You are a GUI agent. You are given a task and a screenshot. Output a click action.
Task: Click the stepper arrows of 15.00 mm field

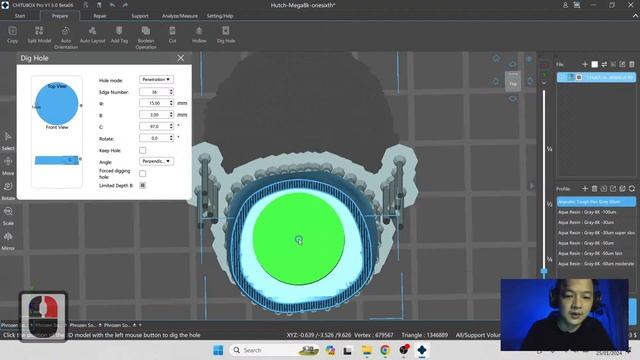tap(171, 103)
